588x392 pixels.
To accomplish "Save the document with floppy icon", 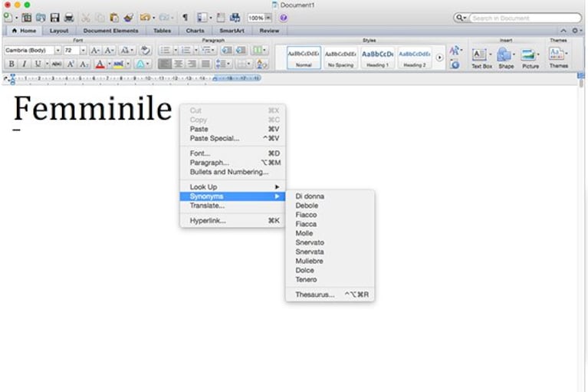I will (54, 18).
